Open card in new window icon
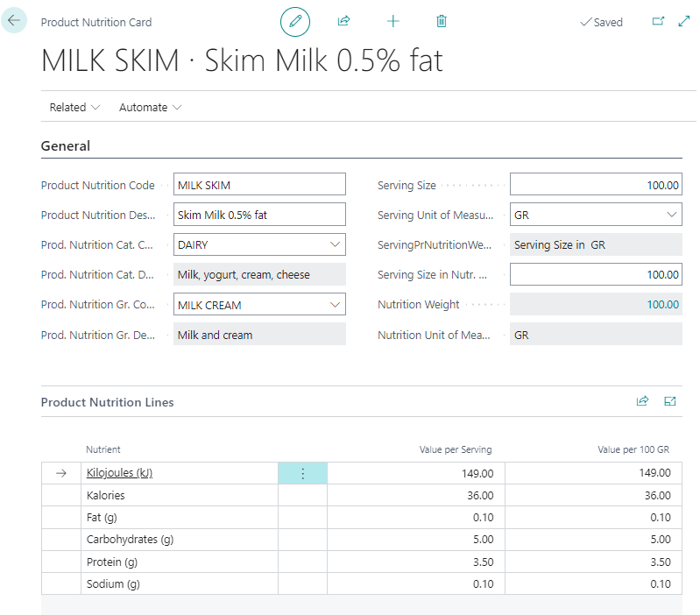This screenshot has height=615, width=700. coord(658,22)
